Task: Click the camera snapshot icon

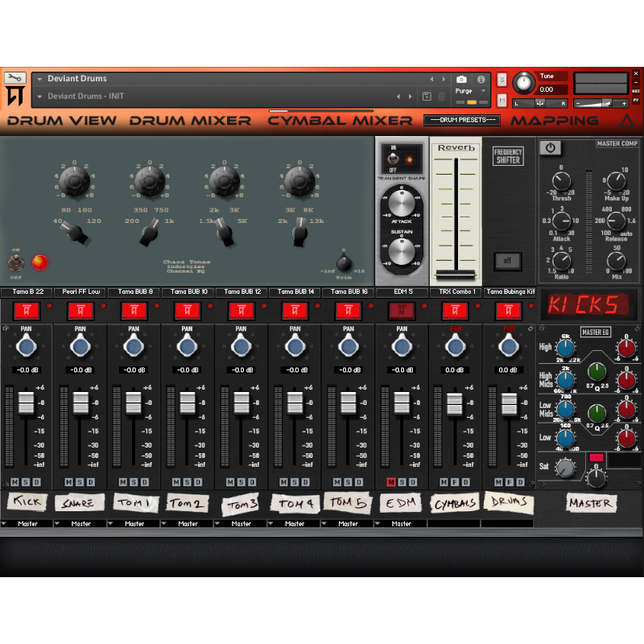Action: [x=461, y=79]
